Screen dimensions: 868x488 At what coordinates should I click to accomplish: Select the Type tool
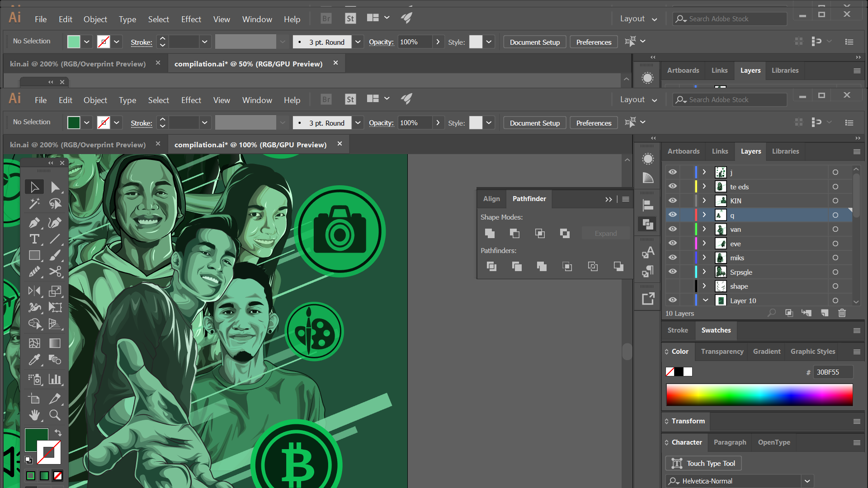(x=34, y=239)
